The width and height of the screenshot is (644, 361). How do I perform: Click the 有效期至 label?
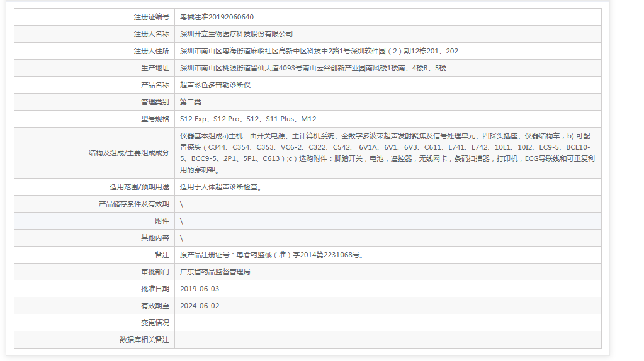point(155,306)
